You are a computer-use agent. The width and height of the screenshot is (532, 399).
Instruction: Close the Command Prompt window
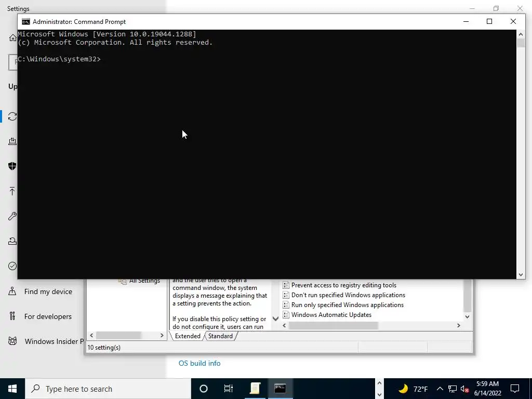coord(513,21)
